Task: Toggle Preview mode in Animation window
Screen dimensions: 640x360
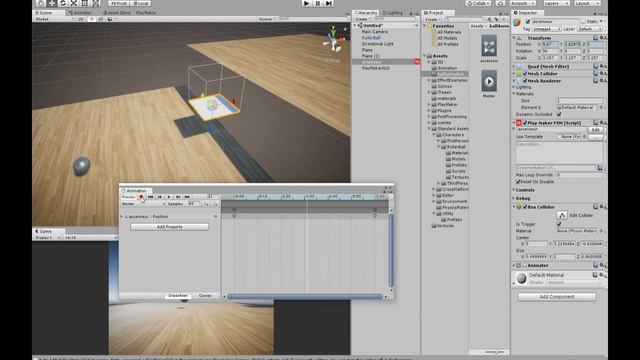Action: [x=129, y=197]
